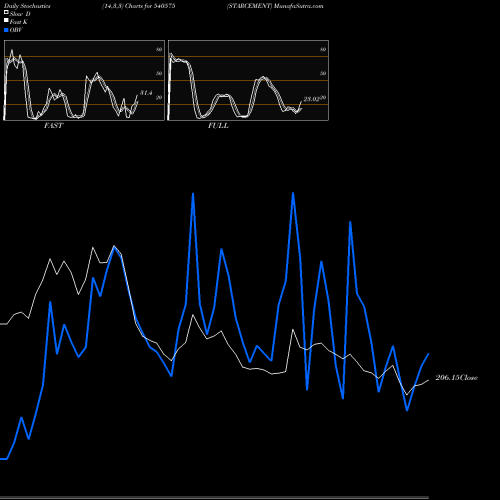The height and width of the screenshot is (500, 500).
Task: Select the Slow D legend label
Action: [20, 14]
